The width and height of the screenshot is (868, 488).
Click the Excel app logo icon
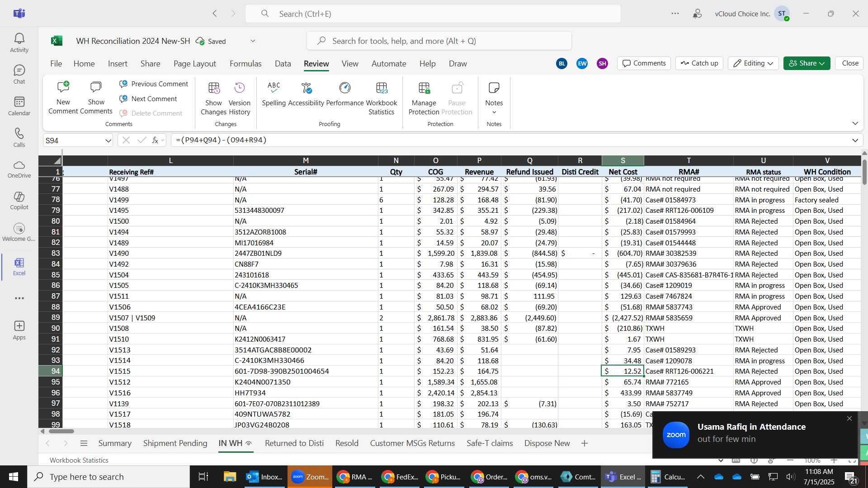point(57,41)
